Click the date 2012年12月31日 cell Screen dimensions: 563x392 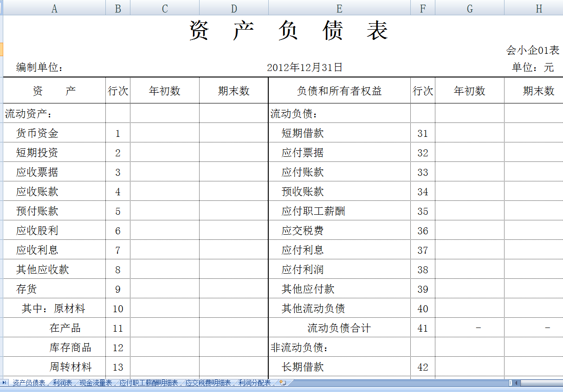(304, 68)
